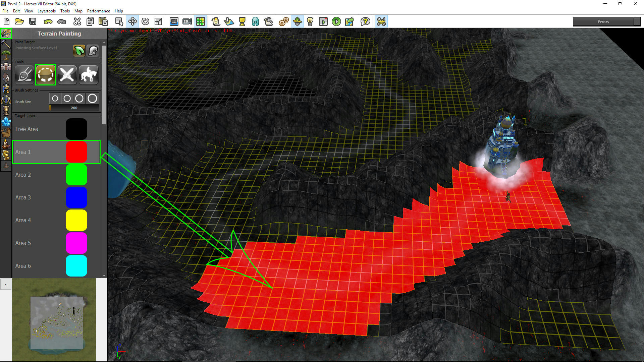Open an existing map via folder icon
Image resolution: width=644 pixels, height=362 pixels.
(19, 21)
